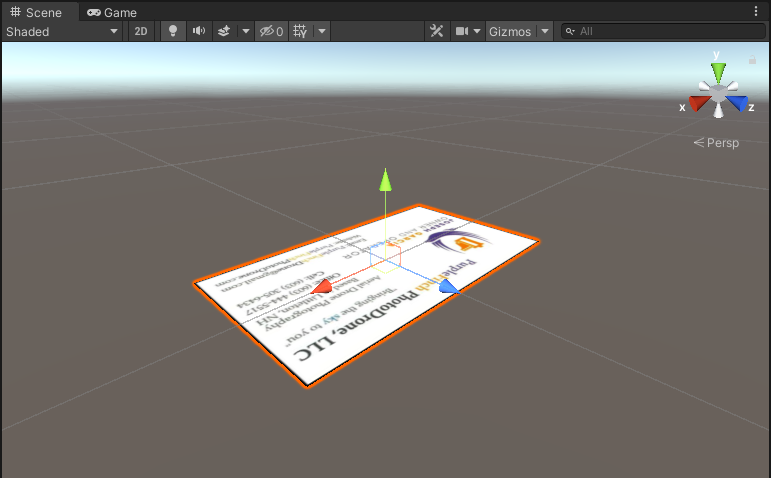Click the green Y axis gizmo cone
Viewport: 771px width, 478px height.
coord(718,72)
